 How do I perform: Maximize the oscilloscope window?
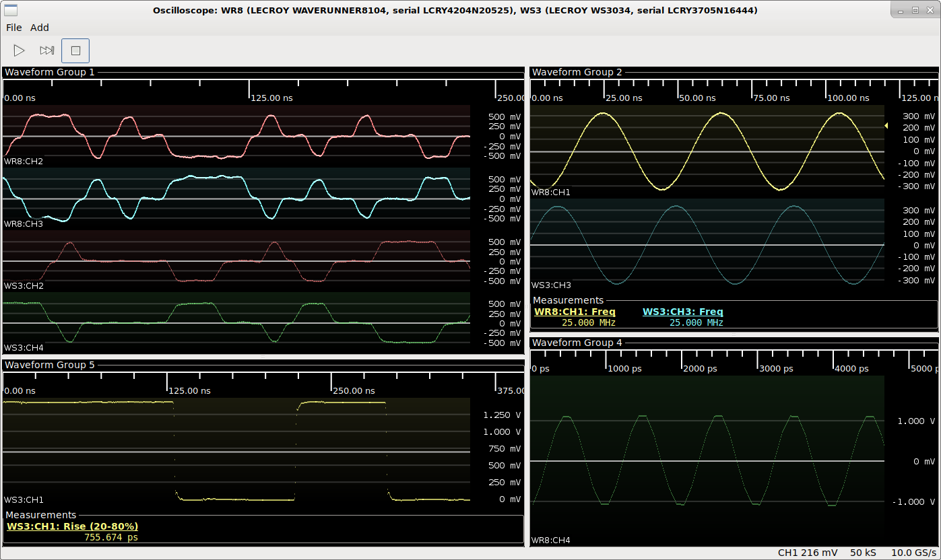pos(915,10)
